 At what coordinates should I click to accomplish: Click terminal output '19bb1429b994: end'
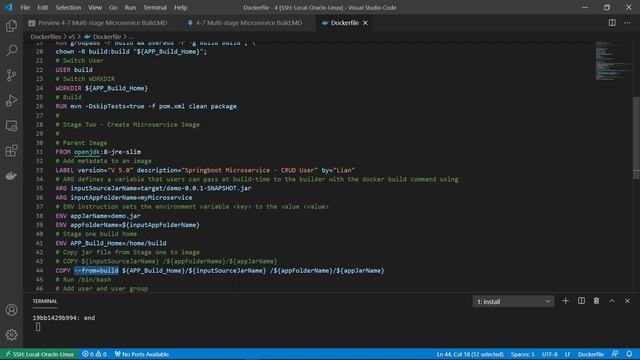(64, 318)
